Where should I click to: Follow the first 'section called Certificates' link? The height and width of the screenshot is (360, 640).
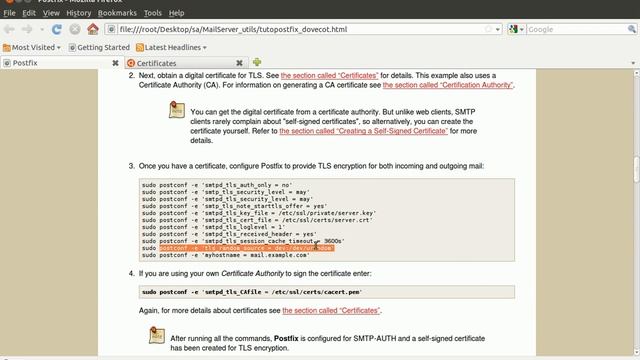tap(329, 76)
